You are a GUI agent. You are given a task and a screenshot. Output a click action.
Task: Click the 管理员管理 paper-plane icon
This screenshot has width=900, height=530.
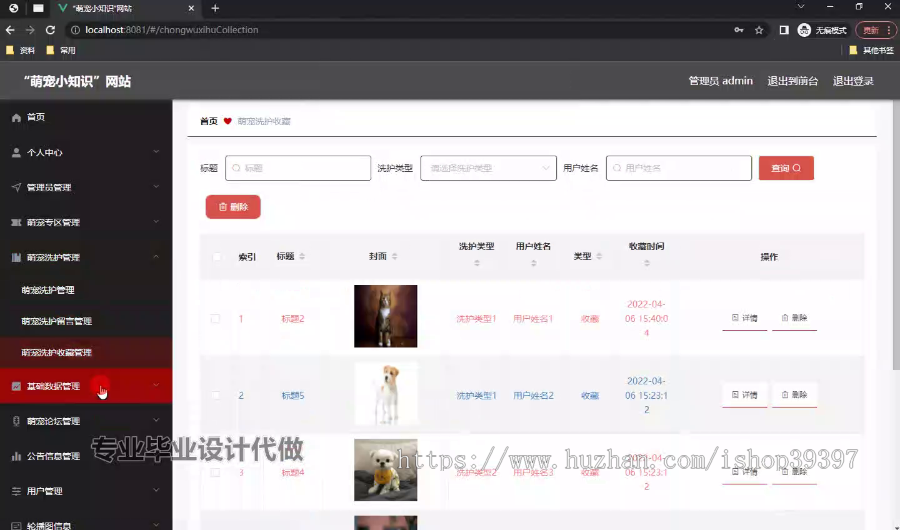coord(16,187)
